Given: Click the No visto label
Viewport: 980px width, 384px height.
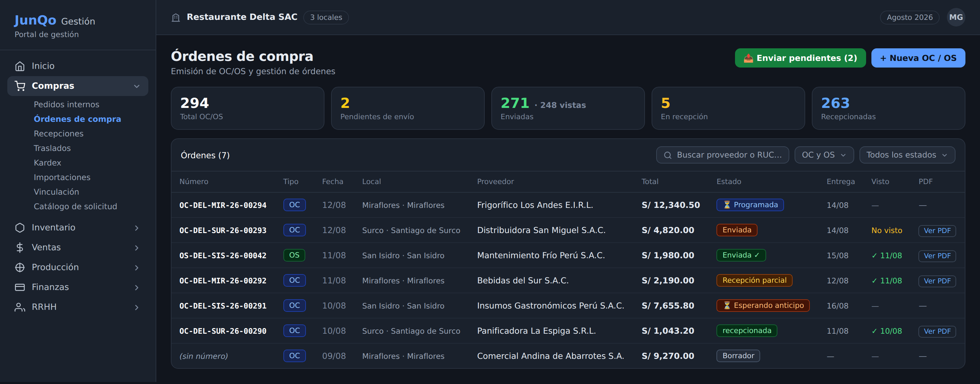Looking at the screenshot, I should (886, 231).
